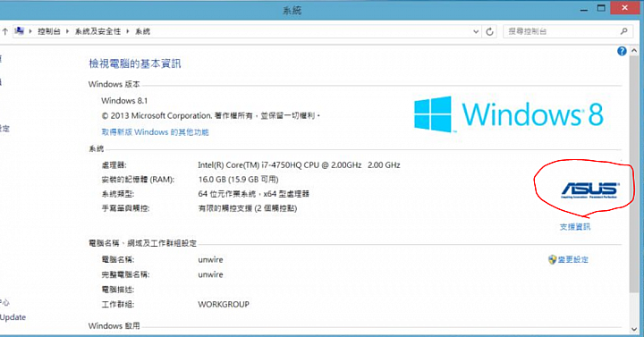Click the computer icon in address bar
This screenshot has width=644, height=337.
click(19, 31)
